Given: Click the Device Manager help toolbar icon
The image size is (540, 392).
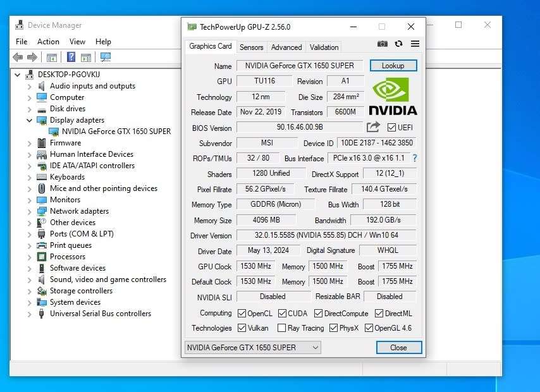Looking at the screenshot, I should point(71,57).
